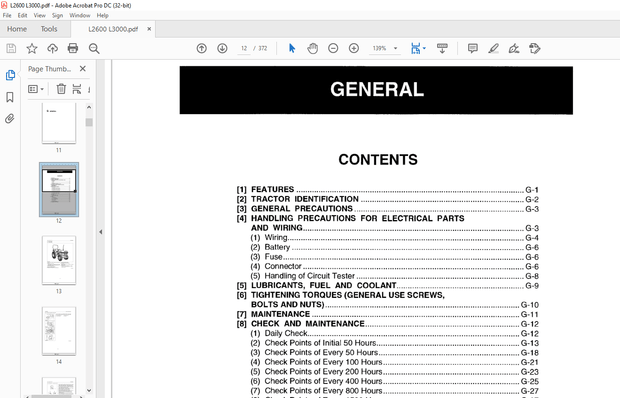Screen dimensions: 620x398
Task: Click Check Points of Every 100 Hours
Action: [x=394, y=362]
